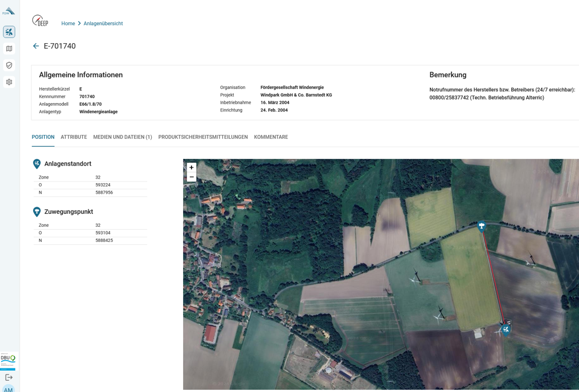Go back using arrow beside E-701740
This screenshot has height=392, width=579.
[x=36, y=46]
